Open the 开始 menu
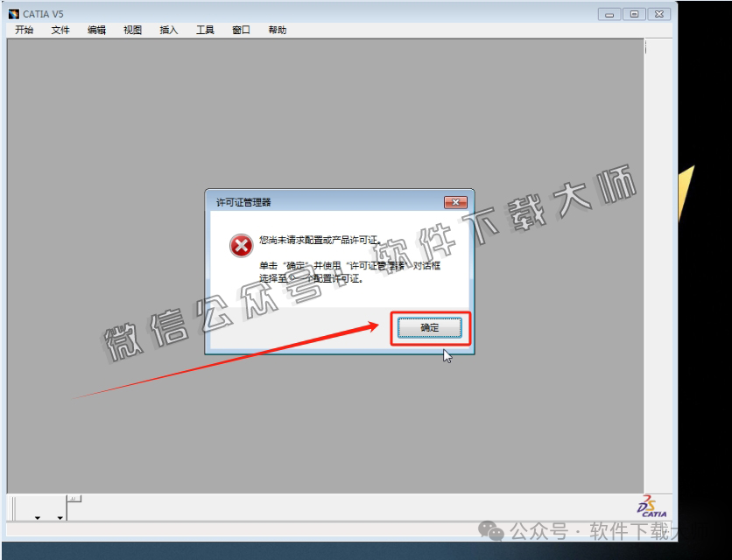Image resolution: width=732 pixels, height=560 pixels. (23, 29)
